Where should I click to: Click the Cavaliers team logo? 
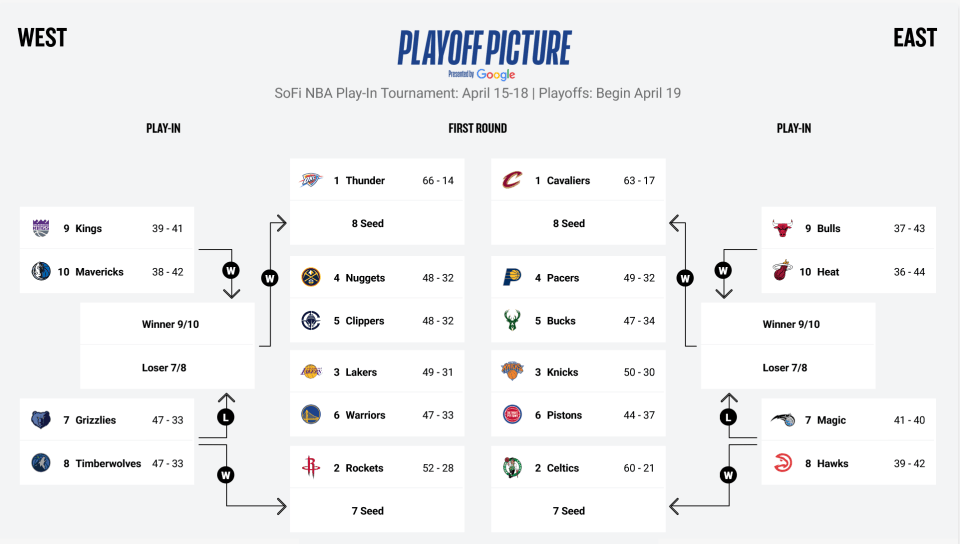pos(512,180)
